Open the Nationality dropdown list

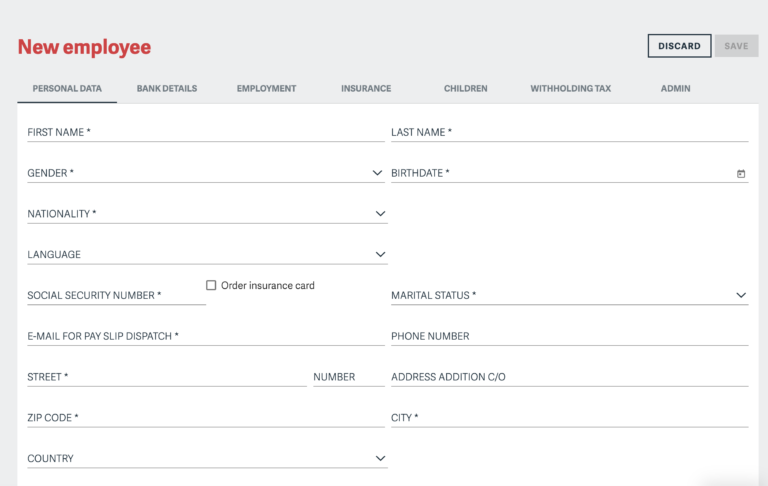[x=380, y=214]
